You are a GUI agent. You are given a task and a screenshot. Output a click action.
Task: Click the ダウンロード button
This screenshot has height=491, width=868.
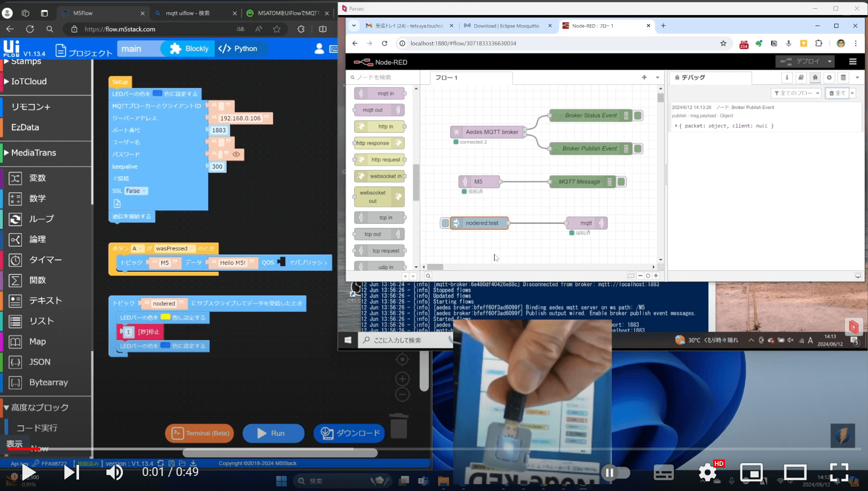pyautogui.click(x=349, y=433)
